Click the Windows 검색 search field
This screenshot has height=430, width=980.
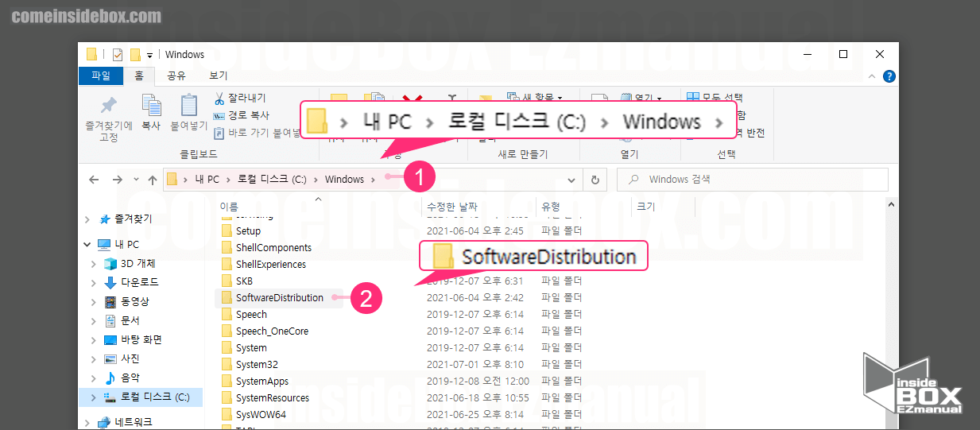(753, 180)
